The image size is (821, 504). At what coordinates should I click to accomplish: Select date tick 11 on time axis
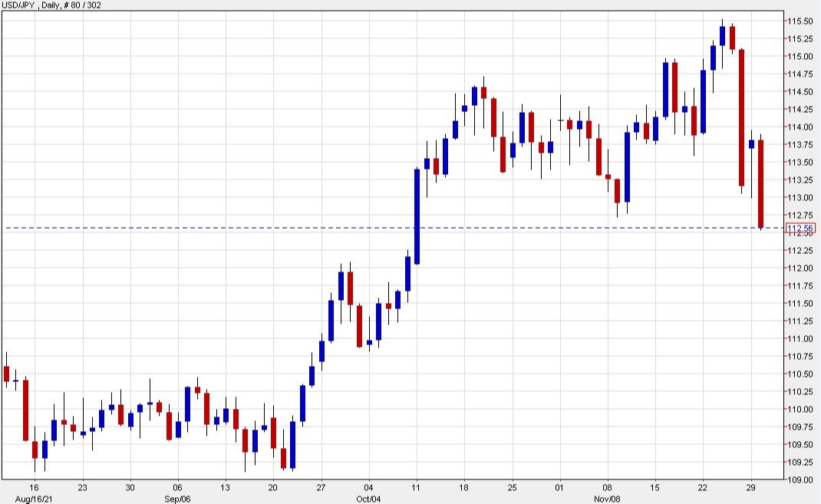(417, 488)
